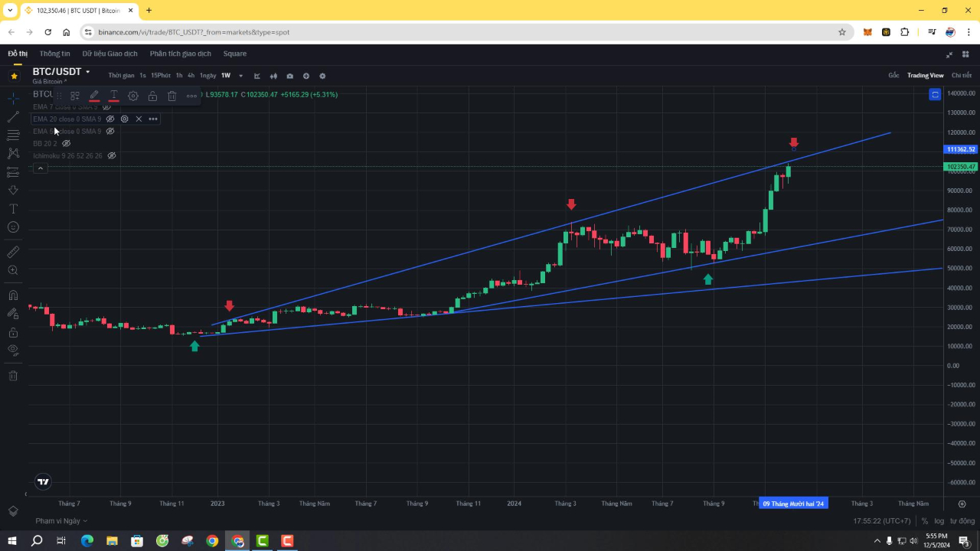This screenshot has height=551, width=980.
Task: Select the text annotation tool on the left sidebar
Action: click(x=13, y=209)
